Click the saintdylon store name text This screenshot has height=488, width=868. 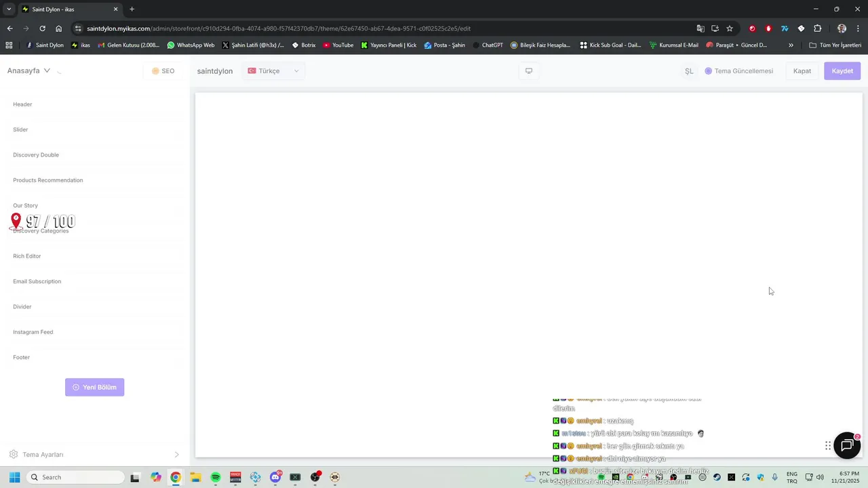tap(215, 71)
